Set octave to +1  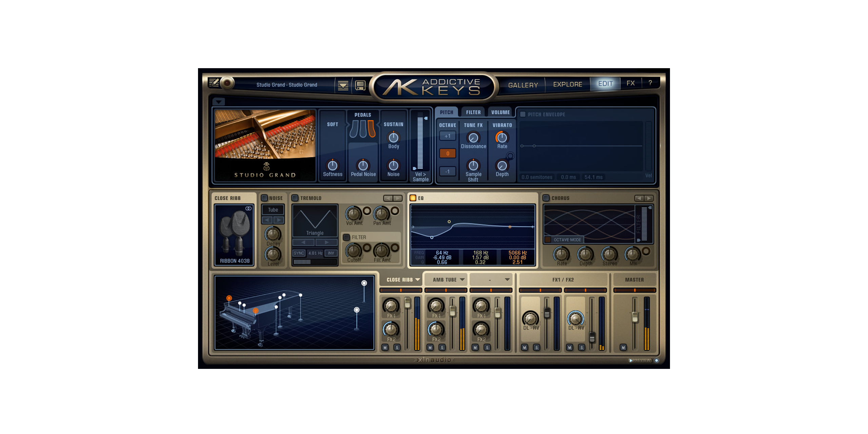[x=448, y=136]
